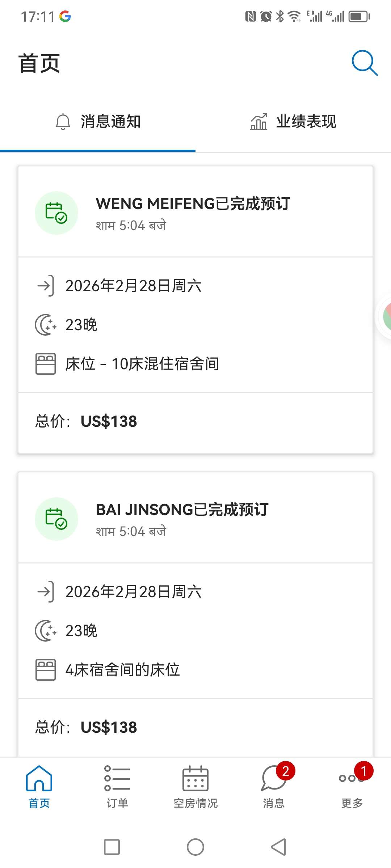This screenshot has height=868, width=391.
Task: Open the 更多 more menu
Action: point(352,787)
